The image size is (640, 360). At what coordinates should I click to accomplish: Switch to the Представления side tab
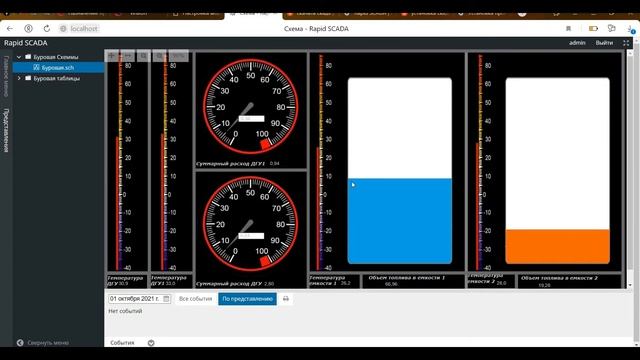(6, 130)
